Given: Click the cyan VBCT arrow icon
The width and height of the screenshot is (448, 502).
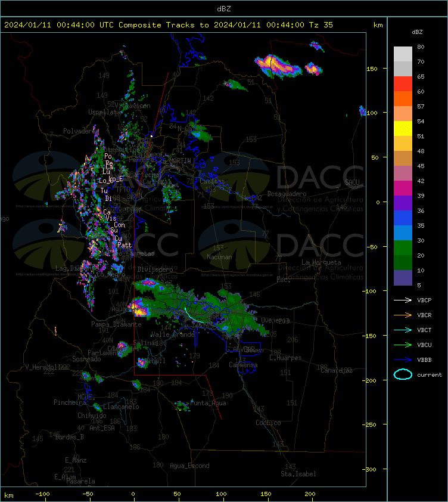Looking at the screenshot, I should pos(403,330).
